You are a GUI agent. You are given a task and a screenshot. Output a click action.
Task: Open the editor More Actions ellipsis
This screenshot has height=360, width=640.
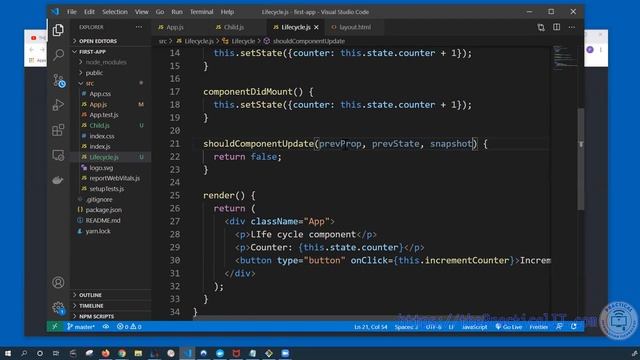coord(572,27)
